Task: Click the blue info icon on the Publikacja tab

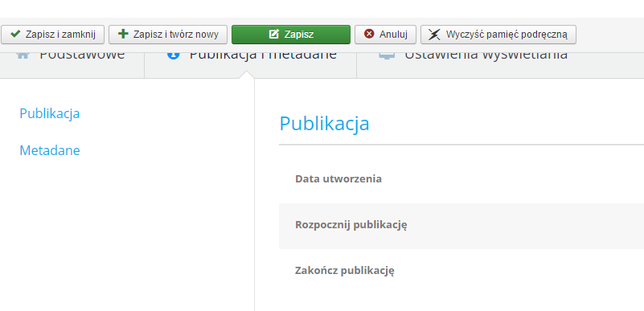Action: 174,55
